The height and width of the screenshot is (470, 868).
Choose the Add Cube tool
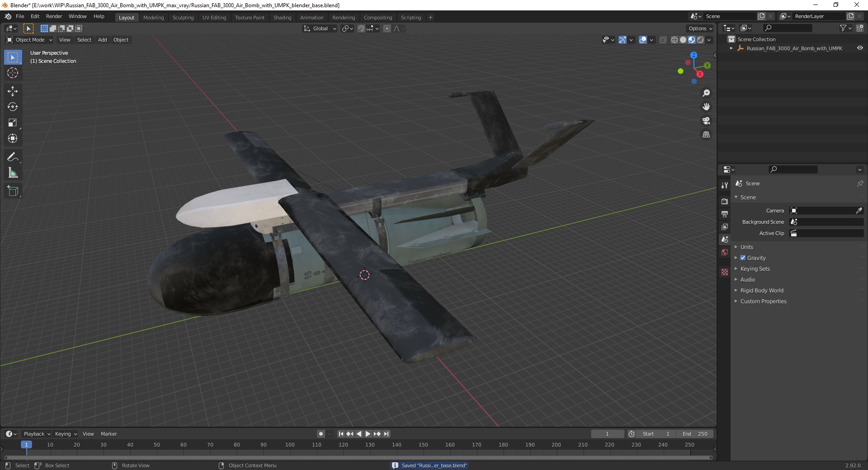coord(13,191)
